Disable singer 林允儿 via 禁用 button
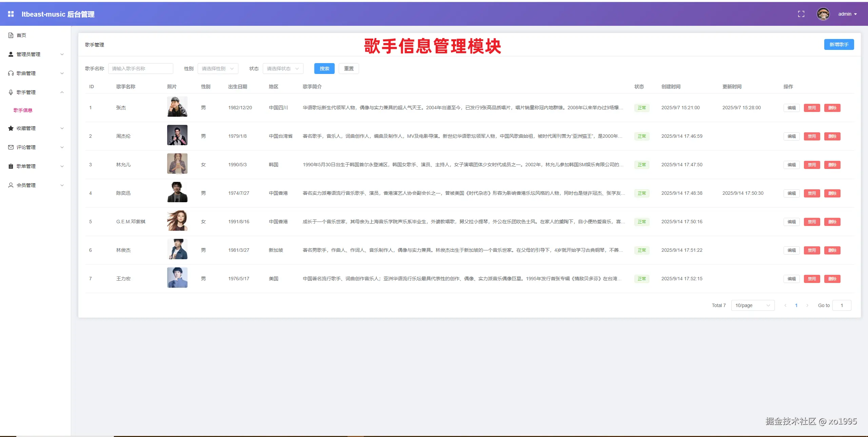This screenshot has width=868, height=437. [x=812, y=165]
